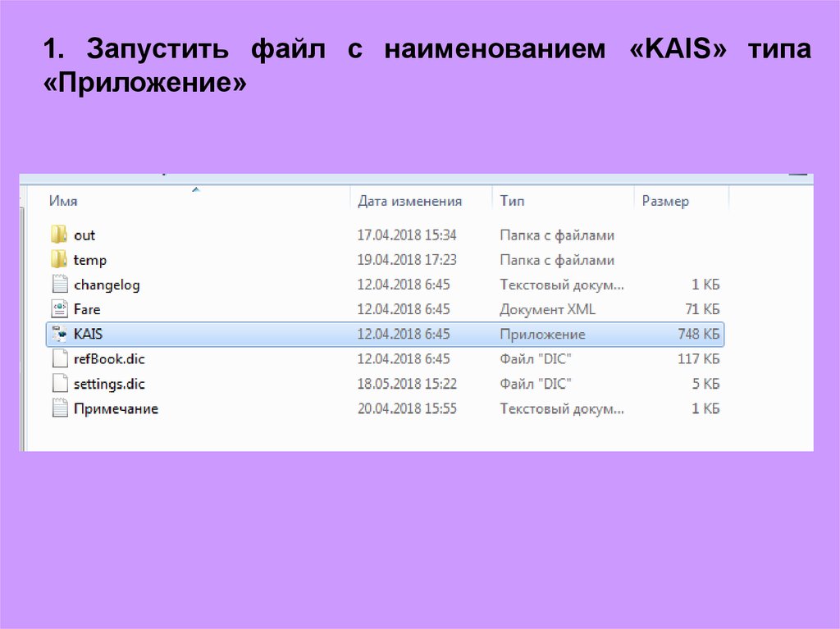Select the Примечание text file icon
This screenshot has height=629, width=840.
point(59,408)
